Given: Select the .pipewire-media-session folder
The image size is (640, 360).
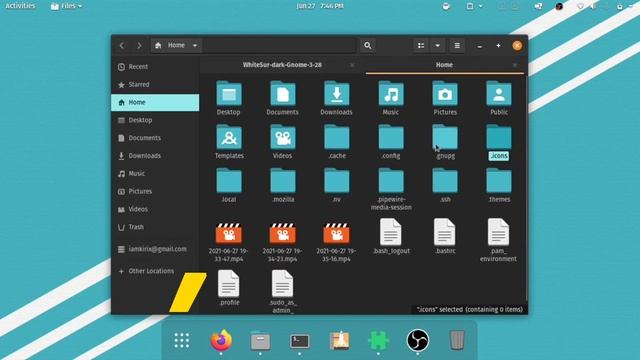Looking at the screenshot, I should point(391,181).
